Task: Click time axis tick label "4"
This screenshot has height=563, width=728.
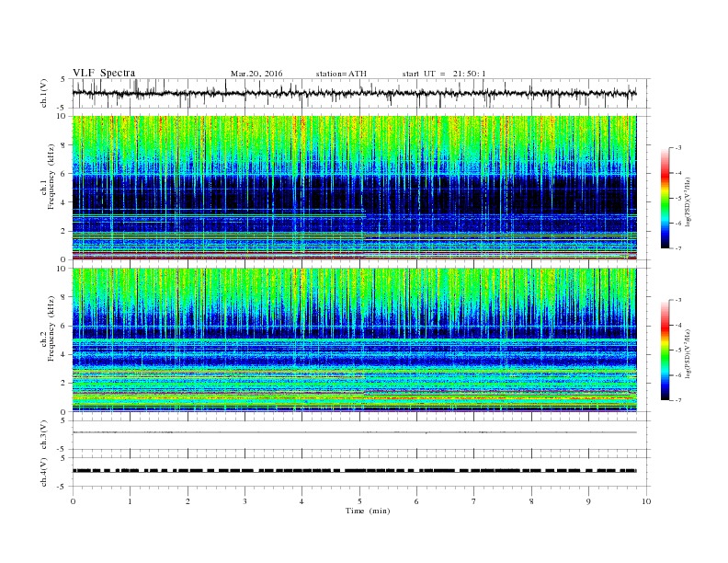Action: click(x=302, y=501)
